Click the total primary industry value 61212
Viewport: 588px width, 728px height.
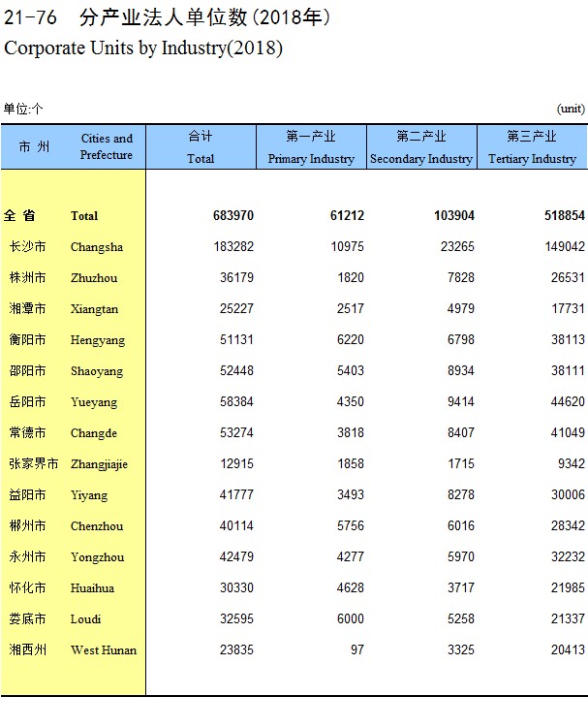click(x=347, y=215)
